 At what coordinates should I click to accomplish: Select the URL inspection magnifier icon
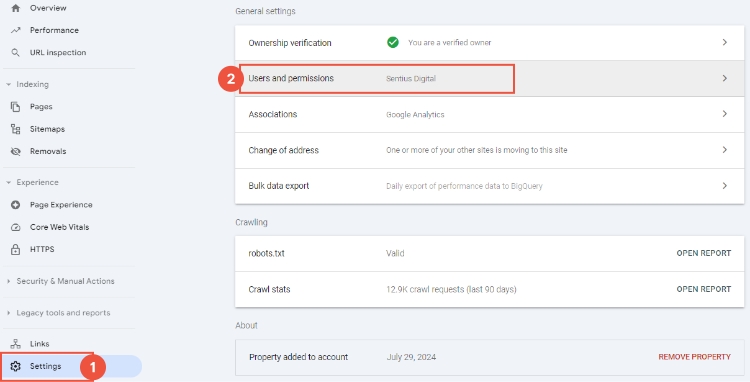16,53
